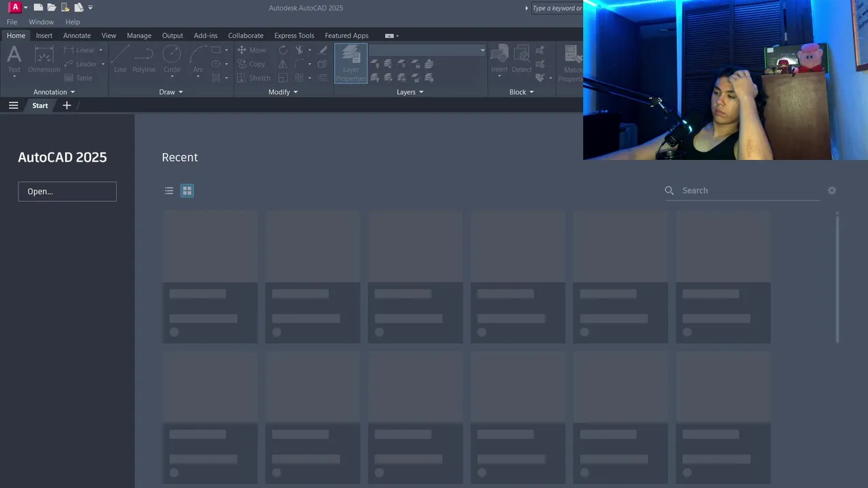Expand the Modify panel dropdown
868x488 pixels.
click(x=283, y=92)
